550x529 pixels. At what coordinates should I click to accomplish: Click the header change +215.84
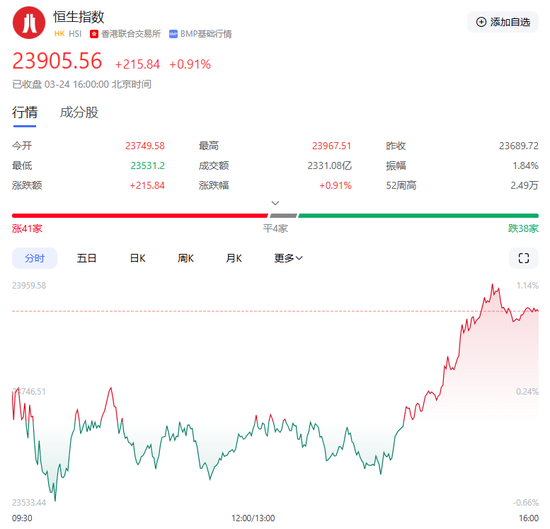coord(137,65)
